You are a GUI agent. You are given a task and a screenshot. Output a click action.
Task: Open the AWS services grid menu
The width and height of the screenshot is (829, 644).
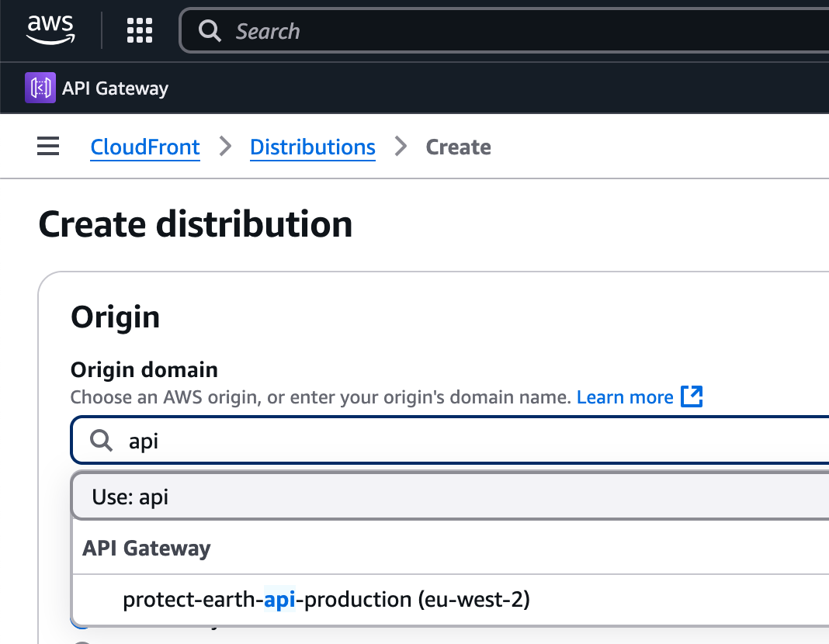coord(139,30)
